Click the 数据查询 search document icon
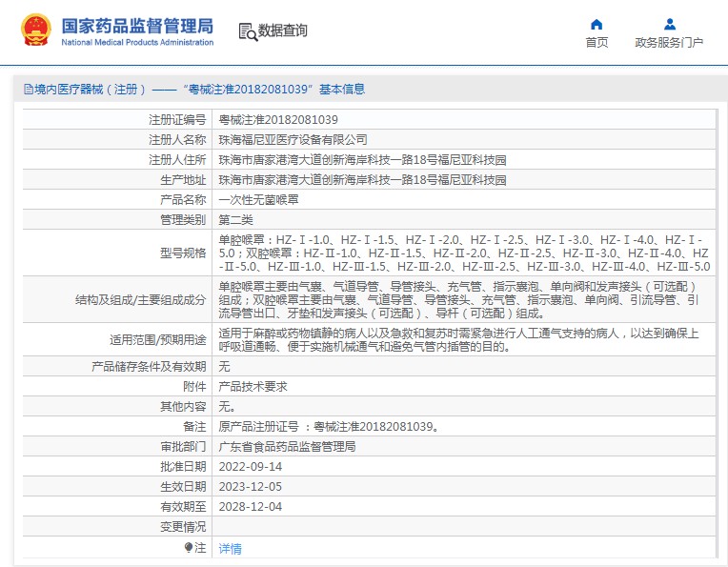The height and width of the screenshot is (567, 728). coord(247,31)
